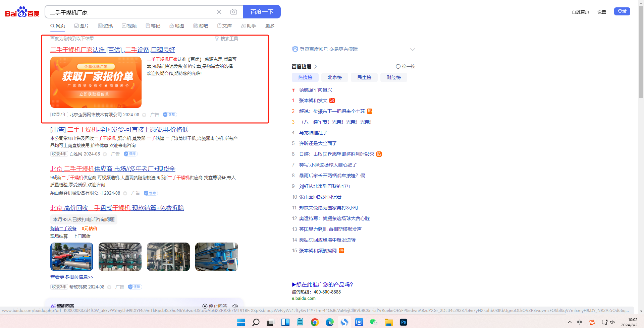644x328 pixels.
Task: Open the 查看更多相关信息 link
Action: tap(72, 277)
